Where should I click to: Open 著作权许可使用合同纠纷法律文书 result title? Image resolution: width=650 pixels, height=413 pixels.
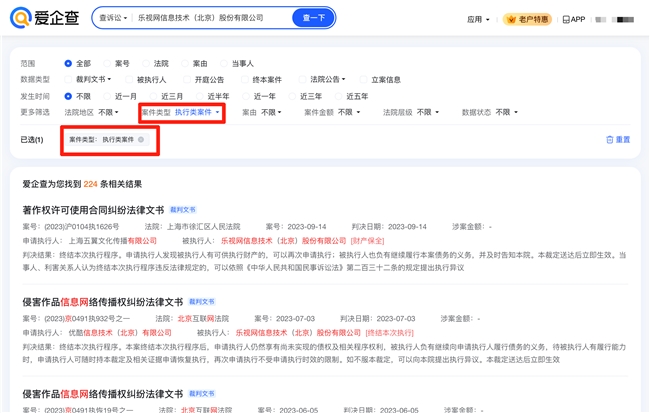(93, 211)
